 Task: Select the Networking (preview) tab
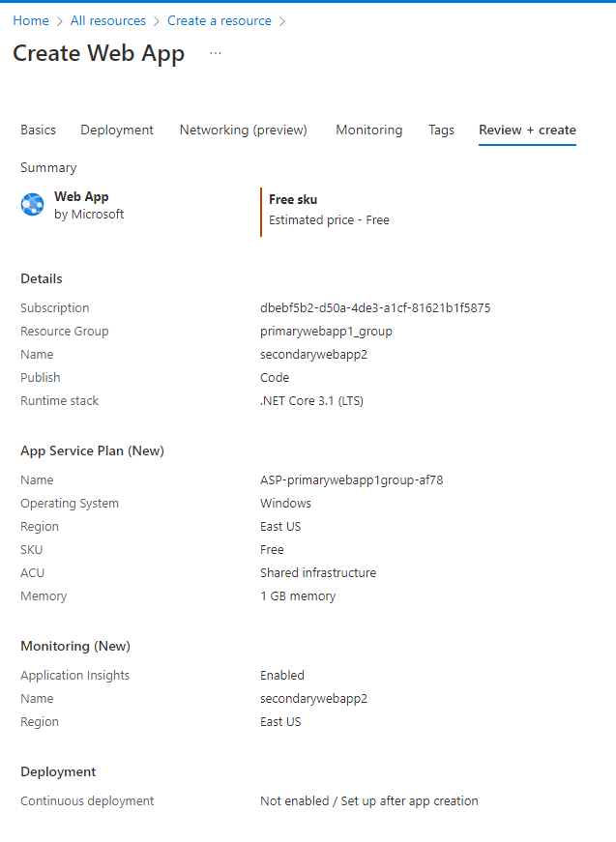pos(243,130)
